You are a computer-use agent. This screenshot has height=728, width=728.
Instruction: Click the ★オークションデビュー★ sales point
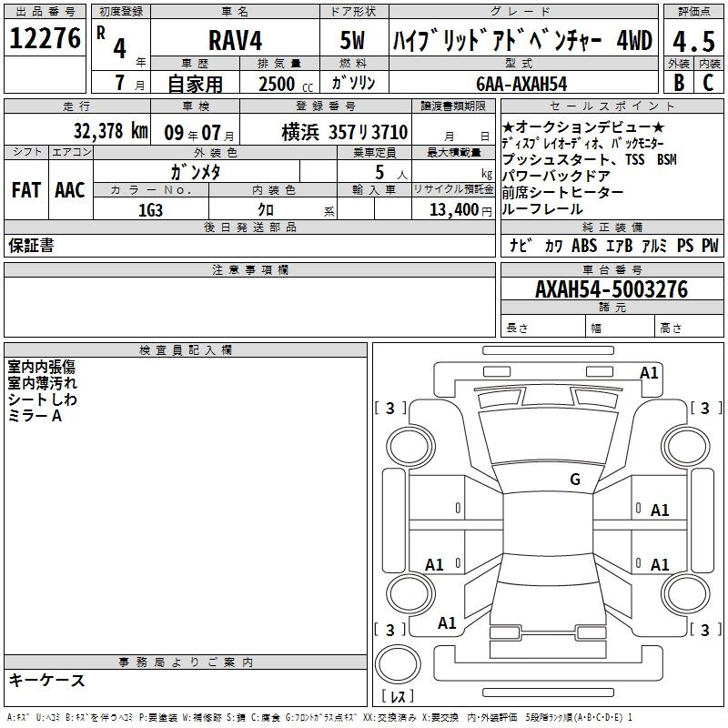(583, 126)
